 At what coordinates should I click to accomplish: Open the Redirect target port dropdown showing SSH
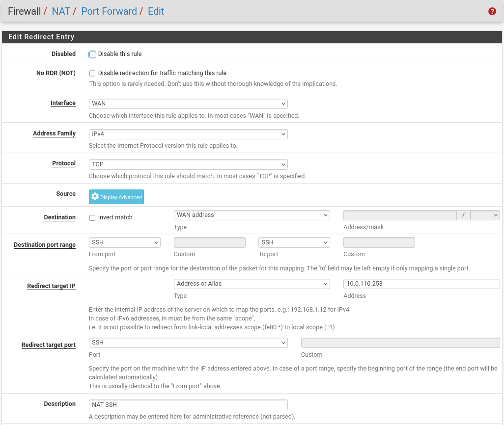188,342
